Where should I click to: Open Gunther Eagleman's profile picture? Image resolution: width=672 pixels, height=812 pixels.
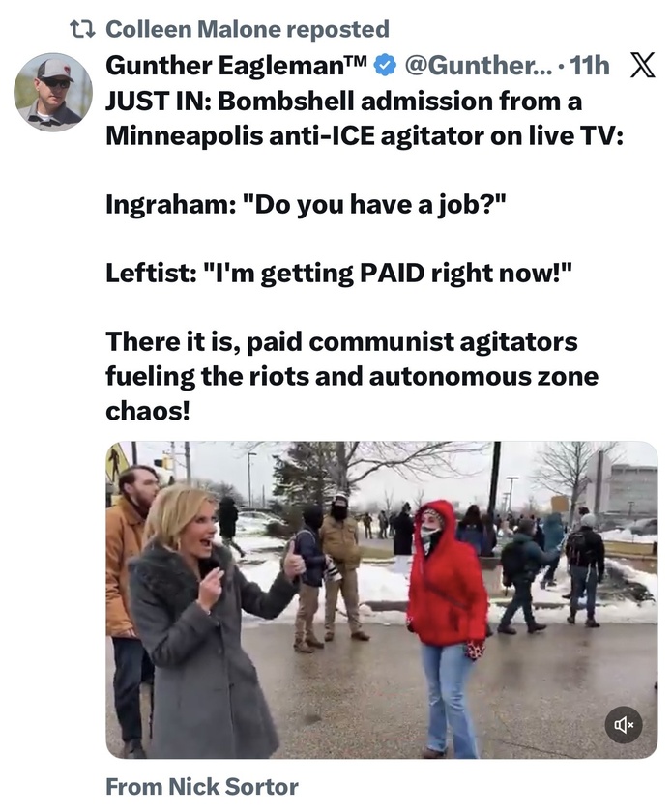pos(53,92)
